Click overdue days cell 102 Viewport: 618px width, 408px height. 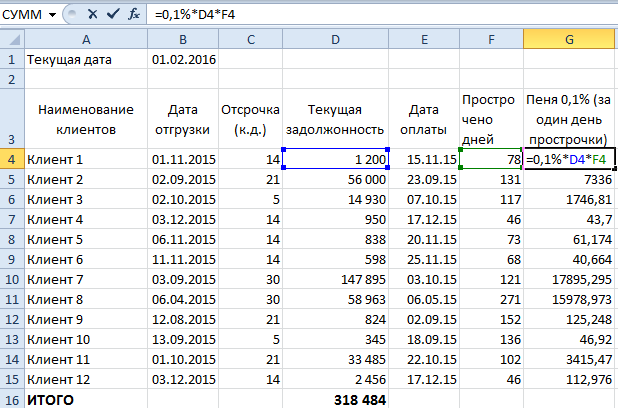[x=491, y=360]
